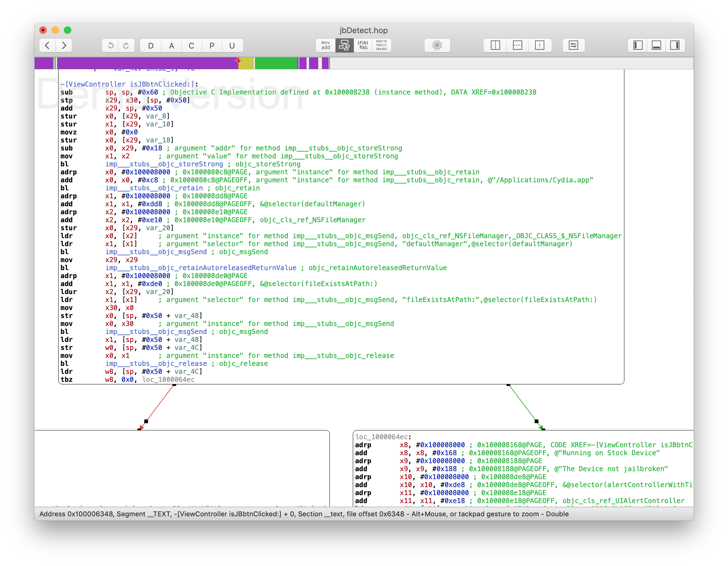
Task: Open the sliders settings toolbar button
Action: pos(573,45)
